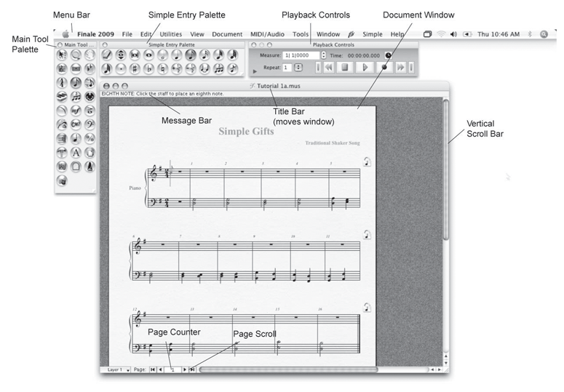The image size is (564, 392).
Task: Choose the quarter note in Simple Entry Palette
Action: click(177, 55)
